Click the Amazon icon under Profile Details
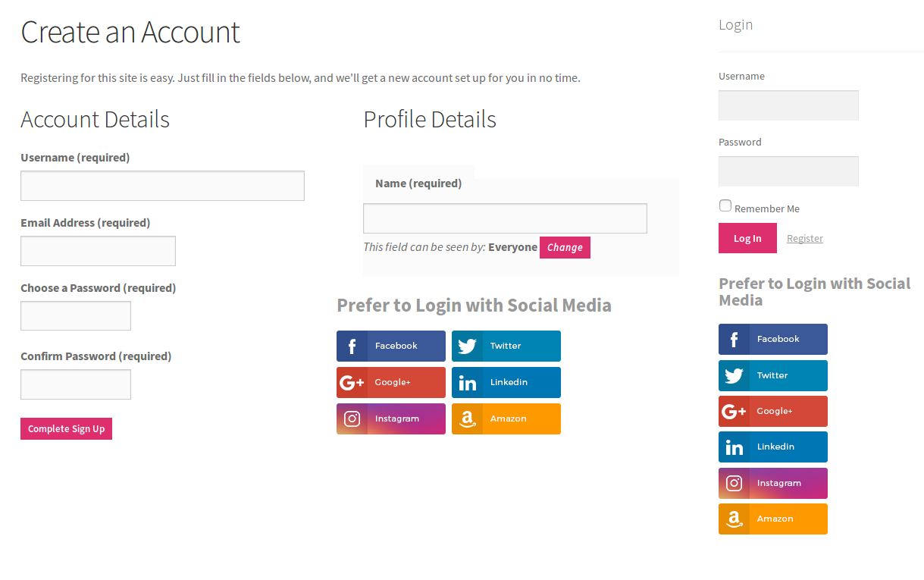The height and width of the screenshot is (580, 924). [x=467, y=419]
